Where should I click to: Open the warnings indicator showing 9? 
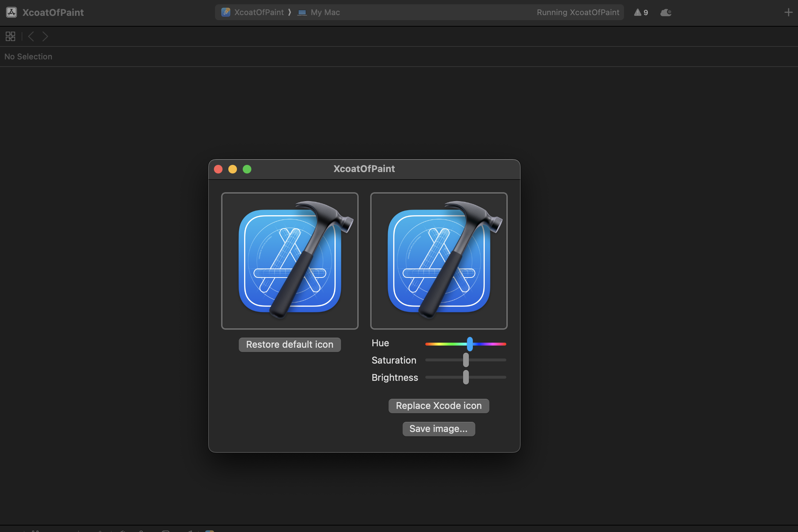click(641, 13)
